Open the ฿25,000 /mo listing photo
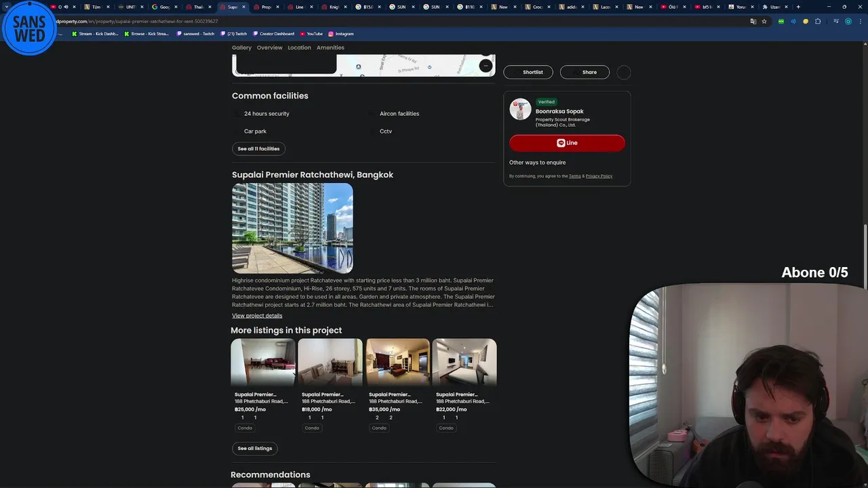Image resolution: width=868 pixels, height=488 pixels. click(x=263, y=363)
